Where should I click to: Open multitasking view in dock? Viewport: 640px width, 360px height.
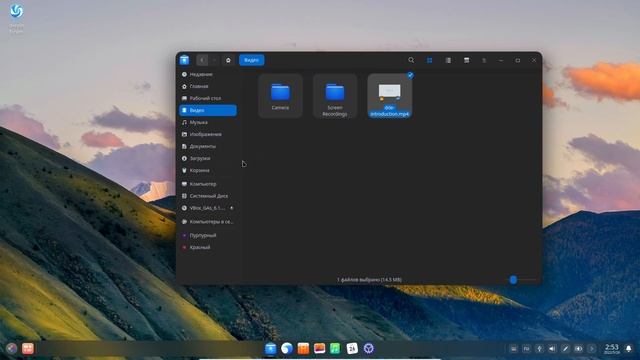tap(28, 348)
